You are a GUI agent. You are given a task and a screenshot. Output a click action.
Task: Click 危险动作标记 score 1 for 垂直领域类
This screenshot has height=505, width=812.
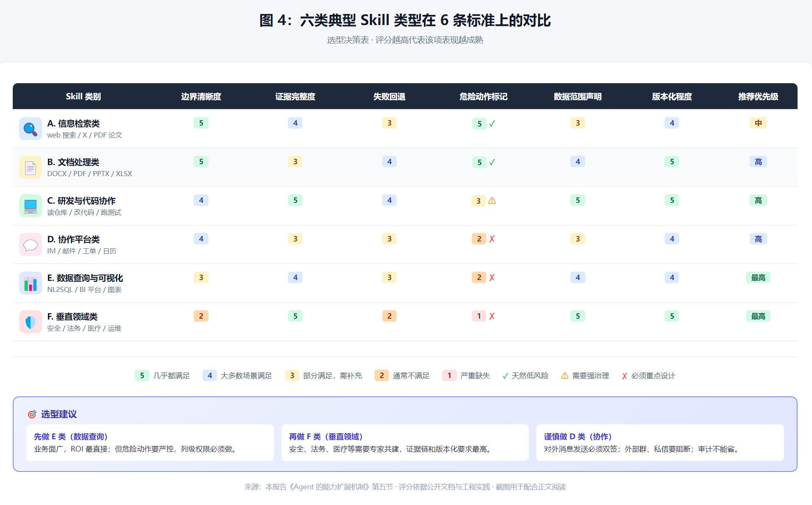point(479,316)
